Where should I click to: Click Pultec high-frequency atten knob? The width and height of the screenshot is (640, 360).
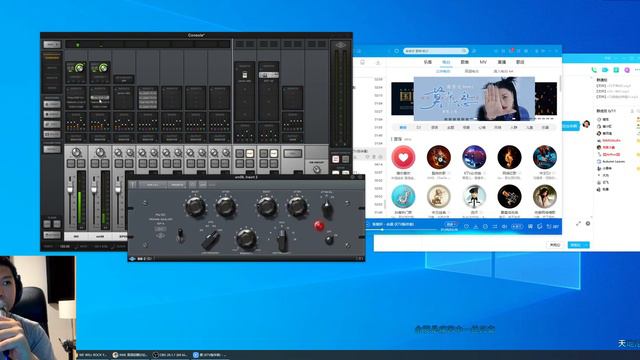[x=297, y=206]
